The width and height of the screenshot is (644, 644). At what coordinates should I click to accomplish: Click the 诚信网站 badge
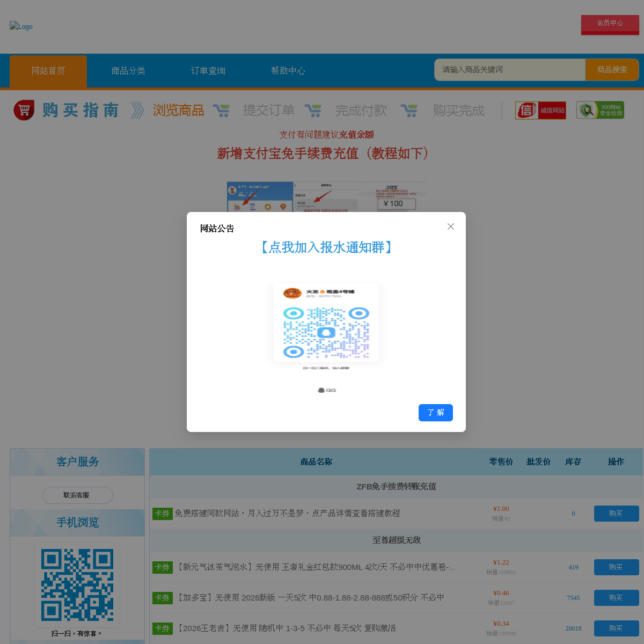point(540,110)
